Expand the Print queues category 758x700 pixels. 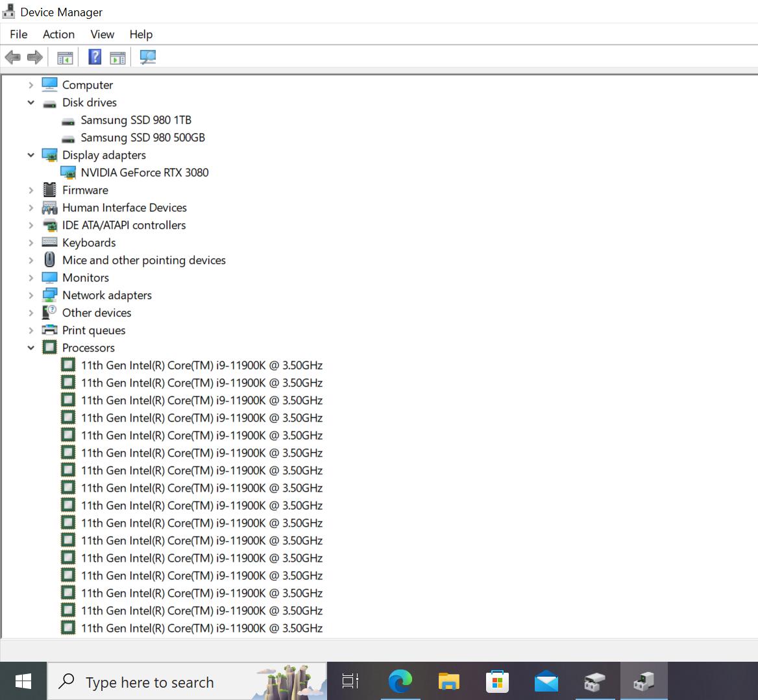(x=31, y=330)
